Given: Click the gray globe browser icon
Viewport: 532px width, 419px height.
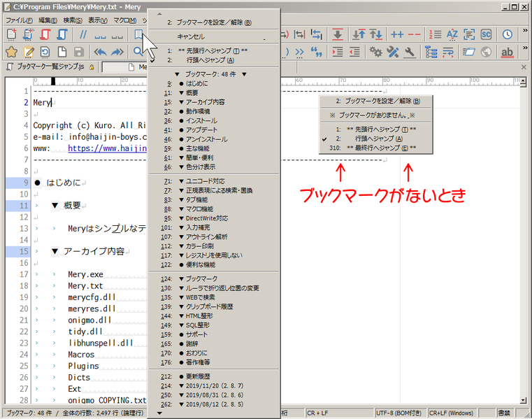Looking at the screenshot, I should tap(486, 52).
